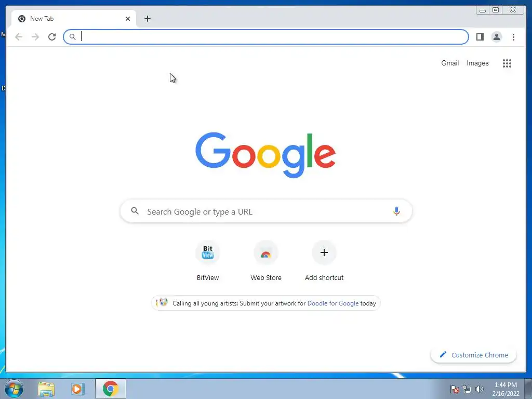Viewport: 532px width, 399px height.
Task: Open Chrome's three-dot menu
Action: (513, 37)
